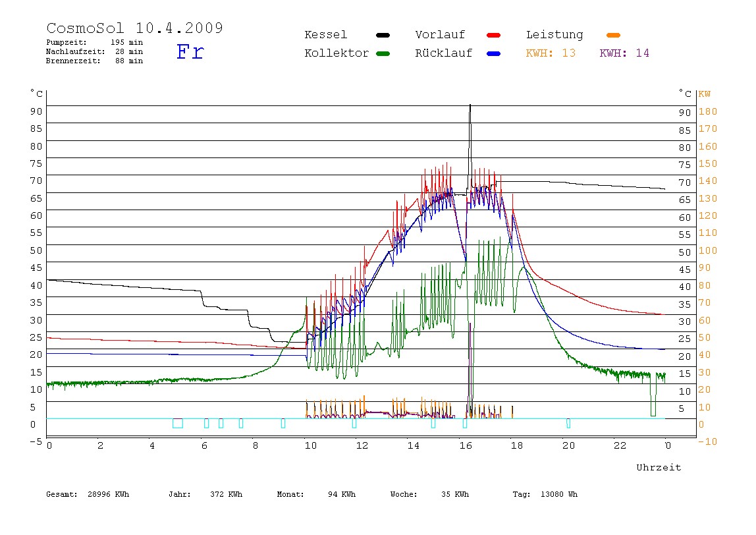Image resolution: width=756 pixels, height=535 pixels.
Task: Select the "13080 Wh" daily value
Action: [559, 494]
